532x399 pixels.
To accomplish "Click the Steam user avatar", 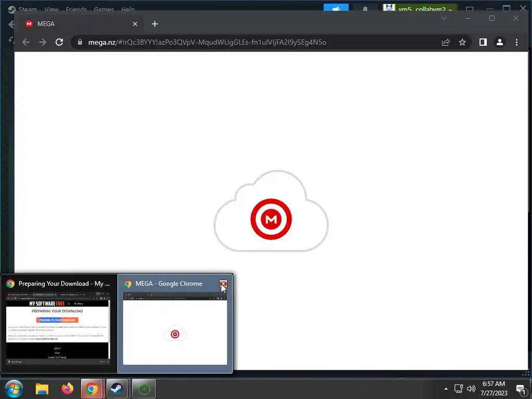I will click(x=389, y=7).
